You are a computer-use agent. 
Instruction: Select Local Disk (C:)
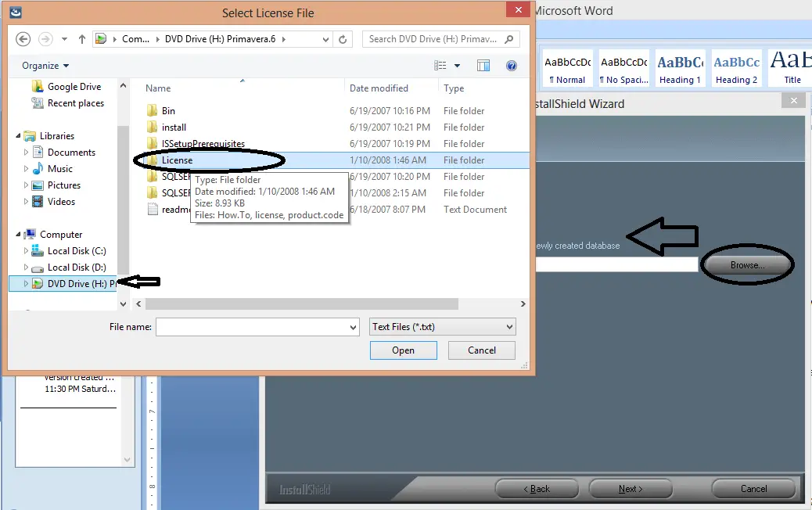(x=77, y=251)
